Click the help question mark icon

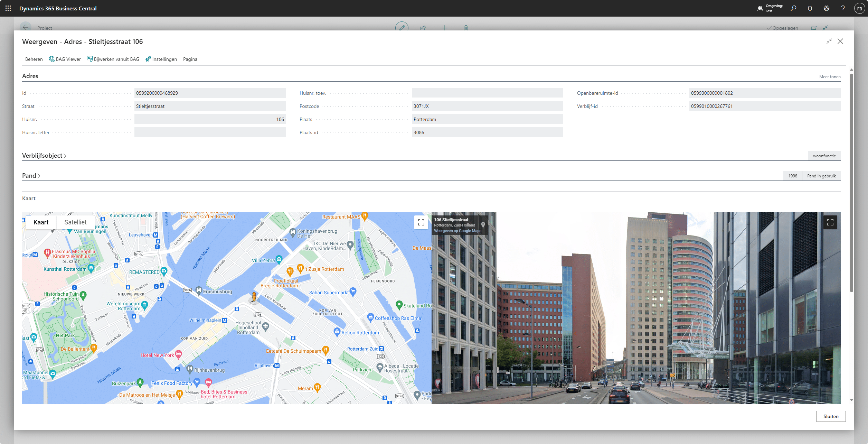point(843,8)
